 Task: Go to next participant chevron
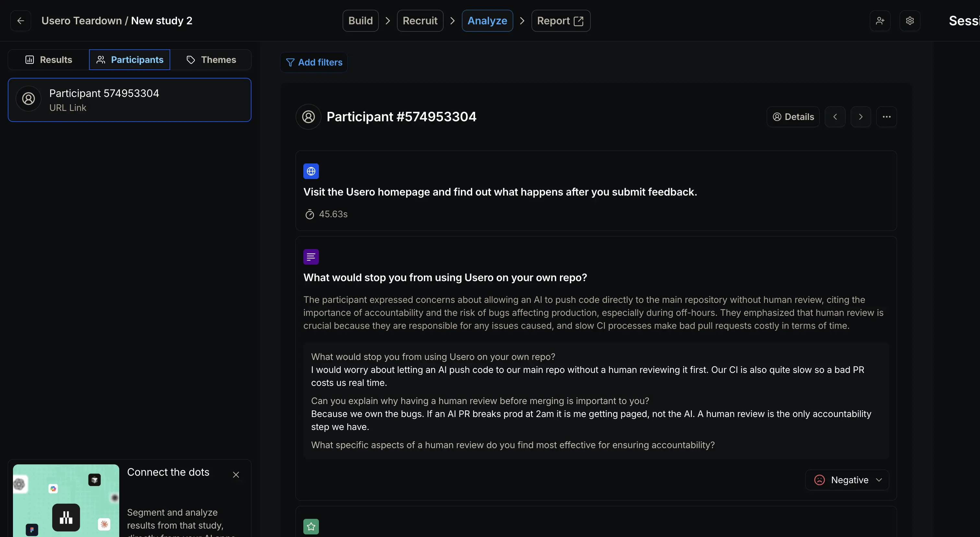(860, 117)
